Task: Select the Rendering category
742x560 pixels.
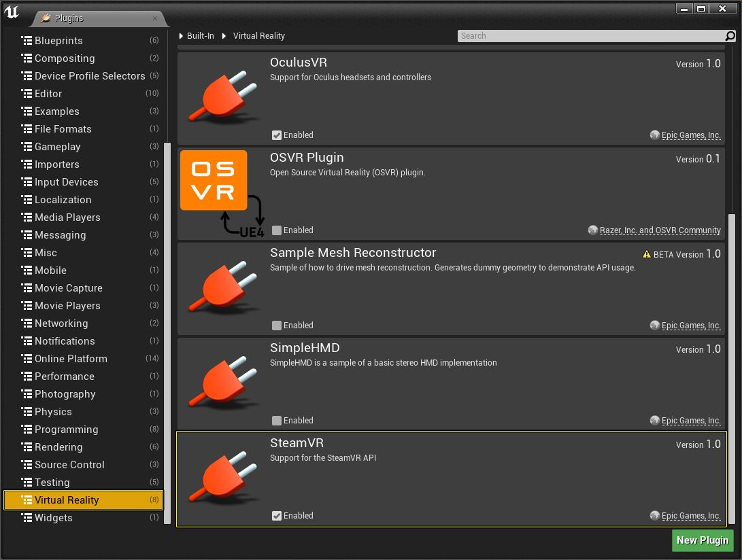Action: (58, 447)
